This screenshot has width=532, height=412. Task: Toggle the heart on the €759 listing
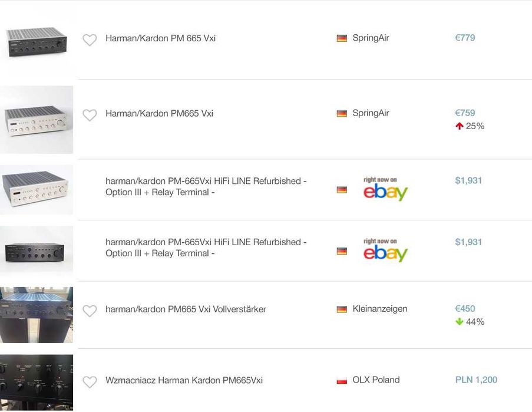pyautogui.click(x=90, y=115)
